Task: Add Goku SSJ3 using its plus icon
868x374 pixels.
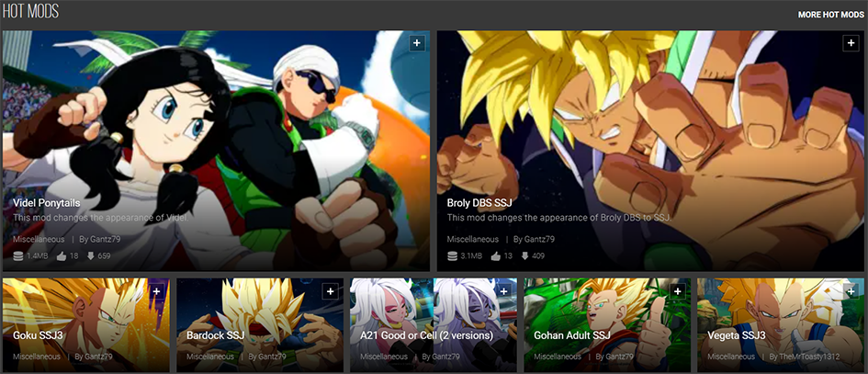Action: [157, 291]
